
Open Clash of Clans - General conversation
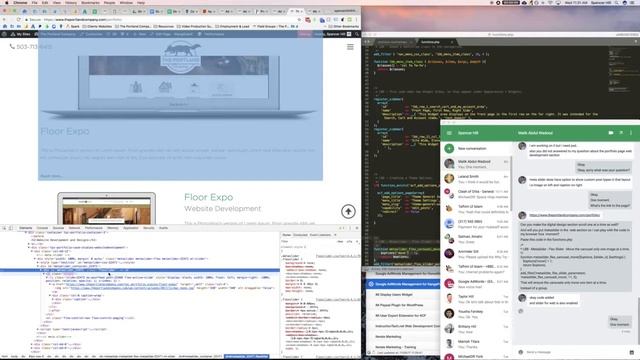click(x=476, y=194)
